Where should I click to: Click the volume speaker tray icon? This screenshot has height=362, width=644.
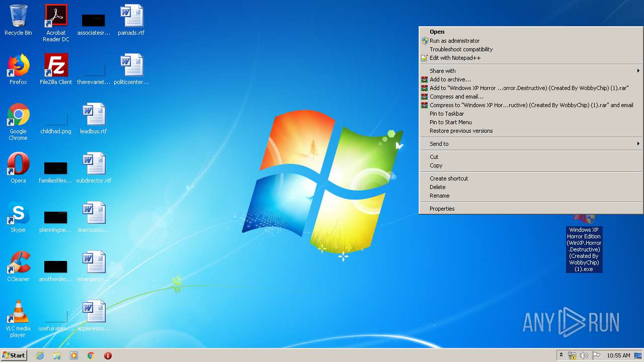pos(584,355)
